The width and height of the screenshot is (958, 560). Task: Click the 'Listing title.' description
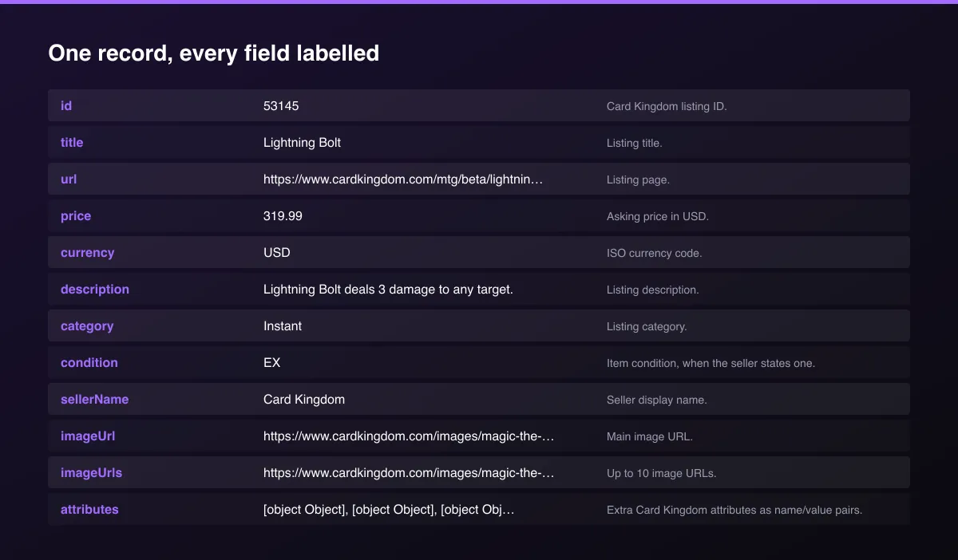[x=635, y=143]
